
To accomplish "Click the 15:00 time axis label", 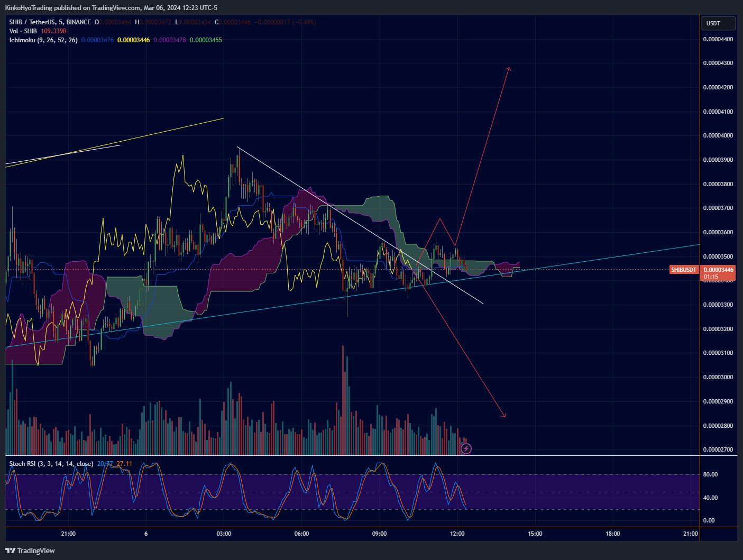I will [x=535, y=534].
